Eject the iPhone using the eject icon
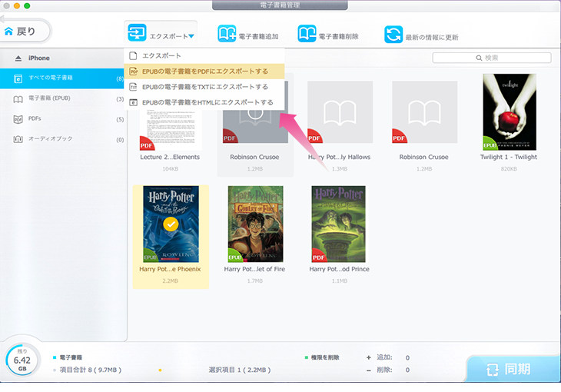The image size is (561, 392). (18, 58)
